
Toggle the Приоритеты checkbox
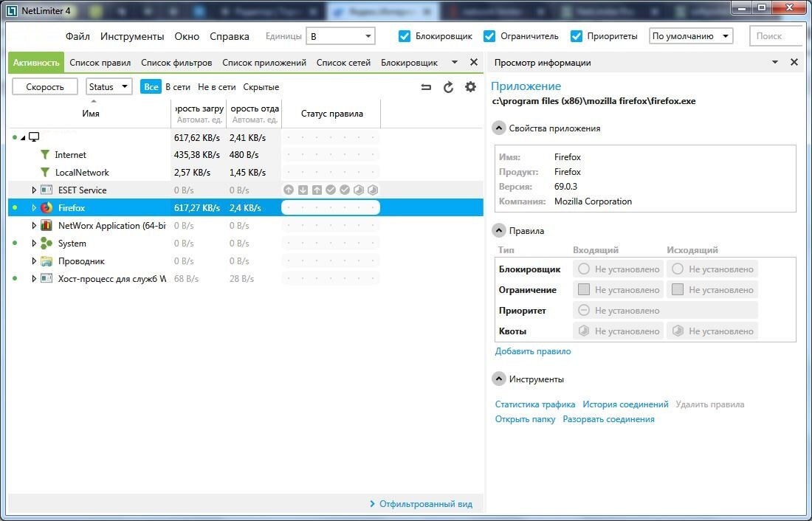[577, 36]
